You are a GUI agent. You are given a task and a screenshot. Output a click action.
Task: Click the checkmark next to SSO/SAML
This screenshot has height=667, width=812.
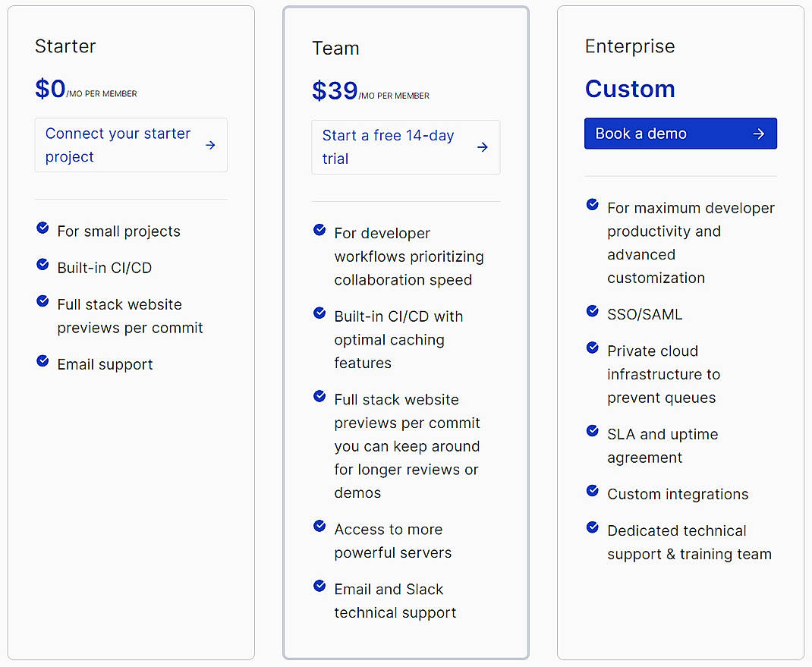click(x=592, y=310)
